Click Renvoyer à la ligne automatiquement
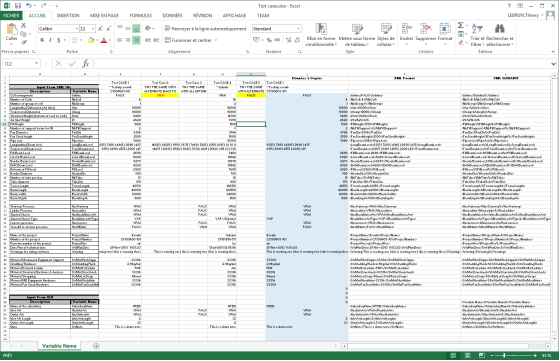Screen dimensions: 560x361 205,29
